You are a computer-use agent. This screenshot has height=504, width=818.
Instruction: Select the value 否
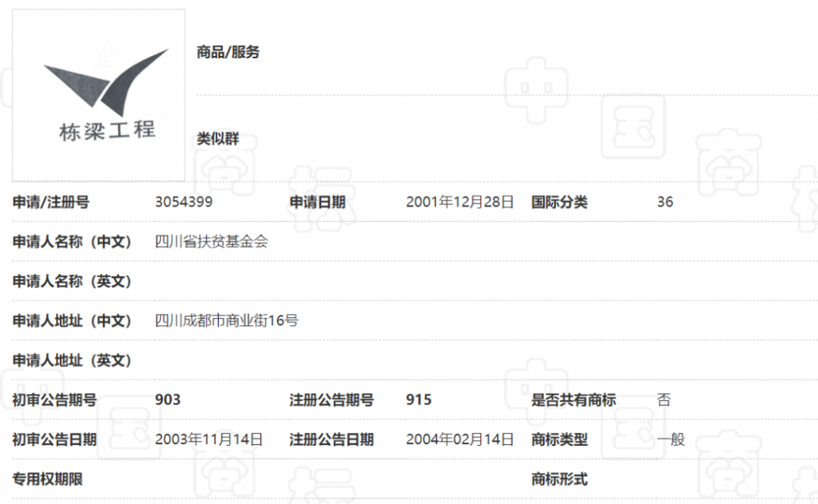tap(664, 399)
